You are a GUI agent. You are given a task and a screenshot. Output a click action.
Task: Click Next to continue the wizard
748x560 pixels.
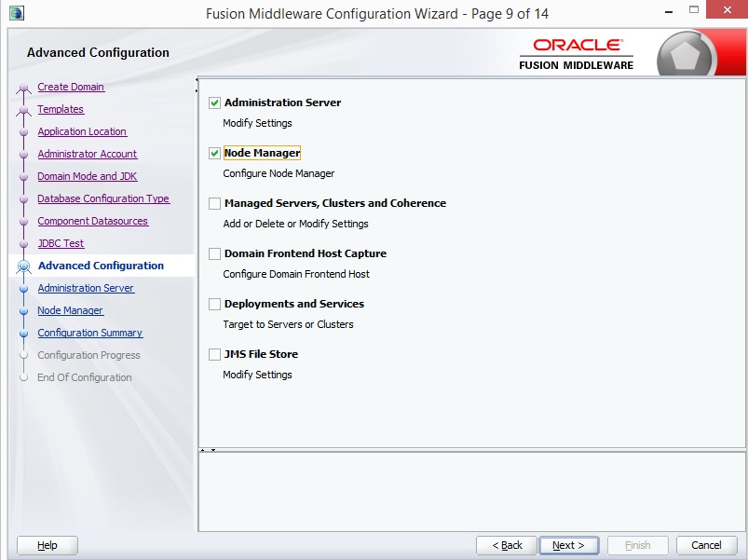[x=568, y=545]
